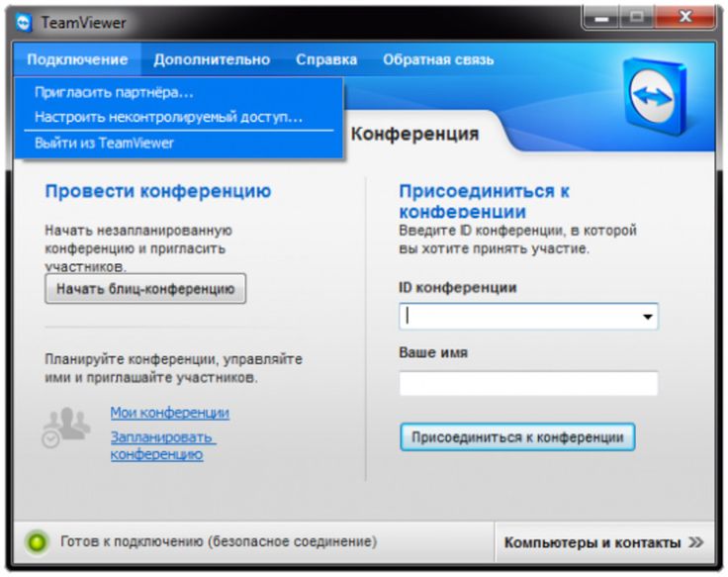The image size is (728, 577).
Task: Expand the ID конференции dropdown arrow
Action: tap(647, 317)
